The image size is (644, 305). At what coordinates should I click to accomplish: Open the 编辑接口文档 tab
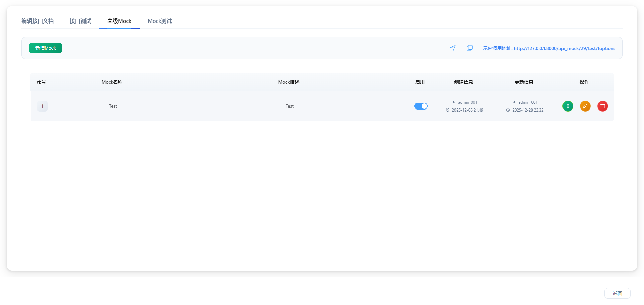click(38, 21)
